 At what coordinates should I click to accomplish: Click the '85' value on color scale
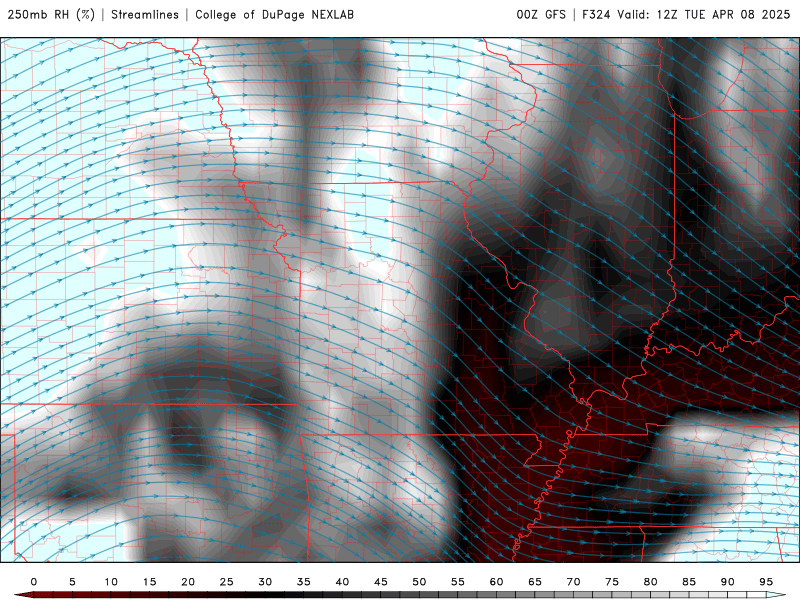pos(689,582)
